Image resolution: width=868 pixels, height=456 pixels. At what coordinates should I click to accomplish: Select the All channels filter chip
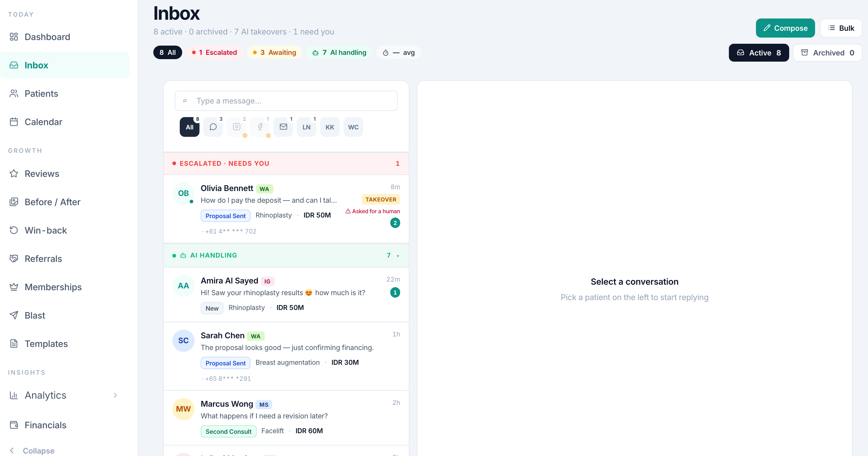[189, 127]
